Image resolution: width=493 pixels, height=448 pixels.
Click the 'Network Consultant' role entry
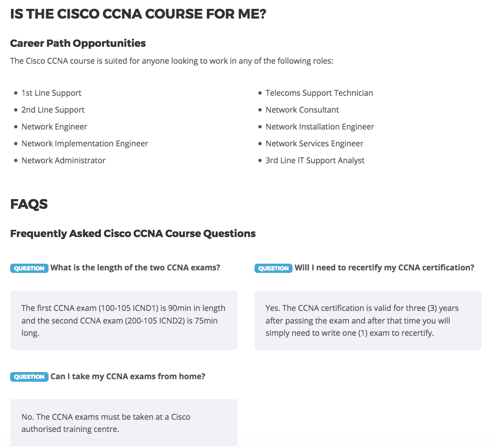(x=302, y=110)
